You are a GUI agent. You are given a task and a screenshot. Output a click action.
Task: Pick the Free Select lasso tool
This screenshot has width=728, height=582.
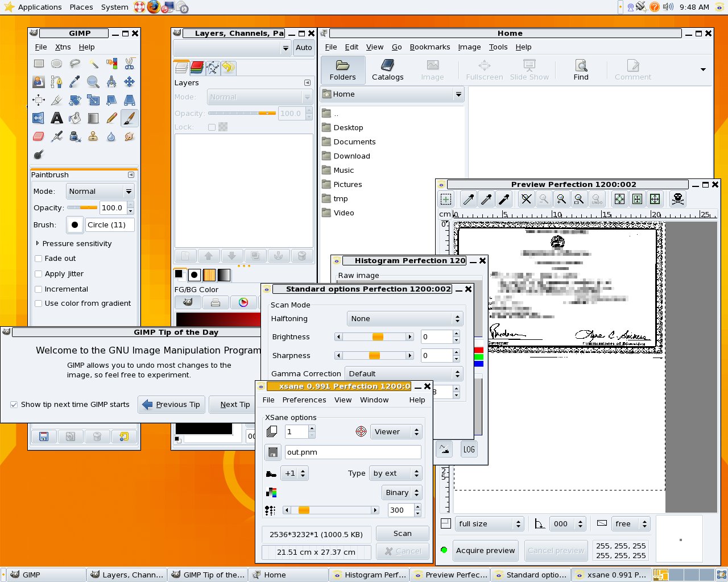pos(75,64)
